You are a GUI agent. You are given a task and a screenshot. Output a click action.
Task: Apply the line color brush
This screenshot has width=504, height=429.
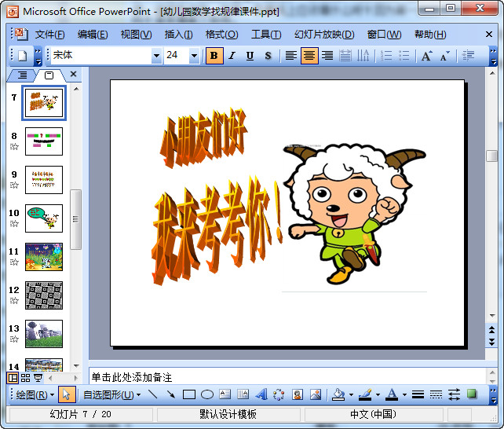pyautogui.click(x=365, y=394)
